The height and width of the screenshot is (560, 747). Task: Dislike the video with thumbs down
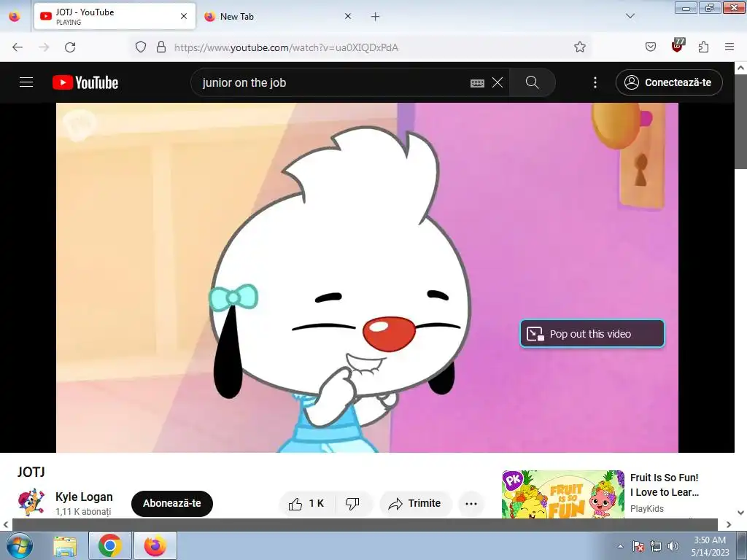(x=352, y=503)
